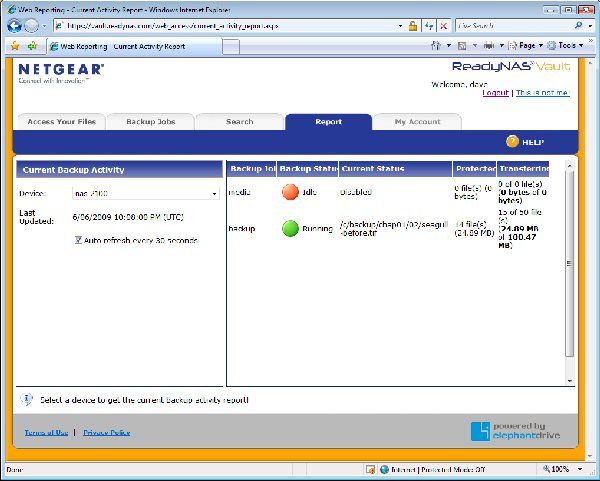Expand the address bar history dropdown
The image size is (600, 481).
click(401, 26)
